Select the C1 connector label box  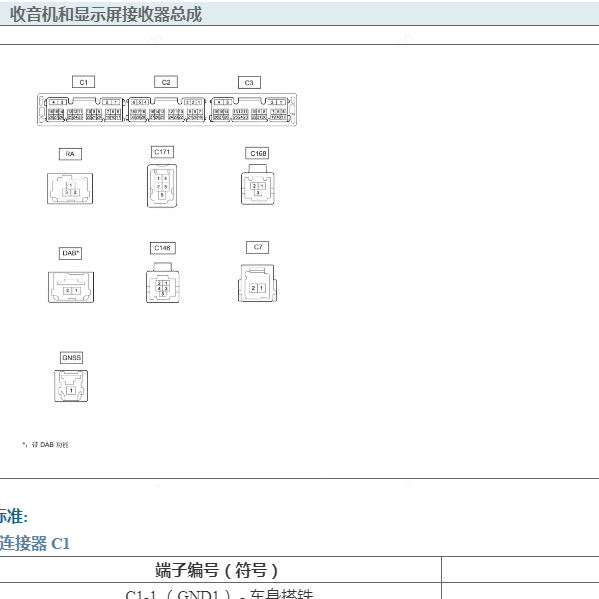point(83,82)
